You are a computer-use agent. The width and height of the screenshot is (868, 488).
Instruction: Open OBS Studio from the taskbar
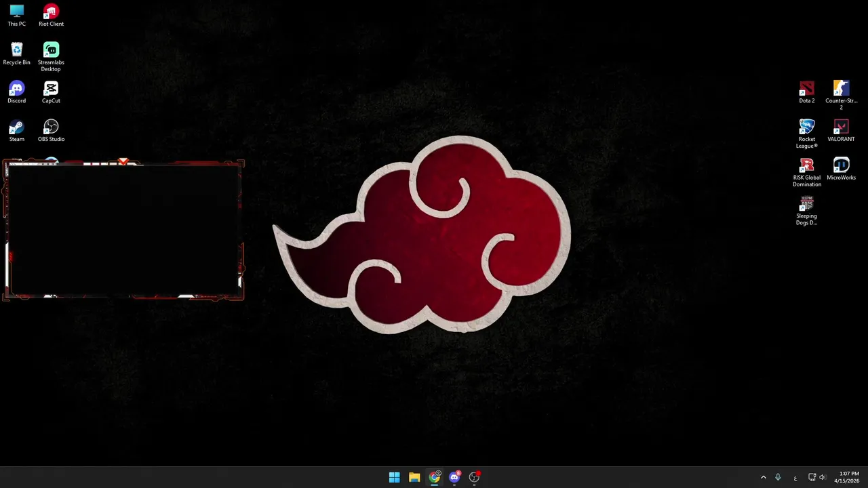[474, 477]
